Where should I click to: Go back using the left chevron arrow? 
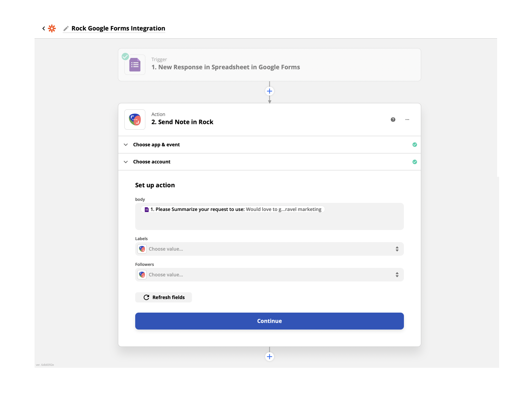(x=43, y=28)
